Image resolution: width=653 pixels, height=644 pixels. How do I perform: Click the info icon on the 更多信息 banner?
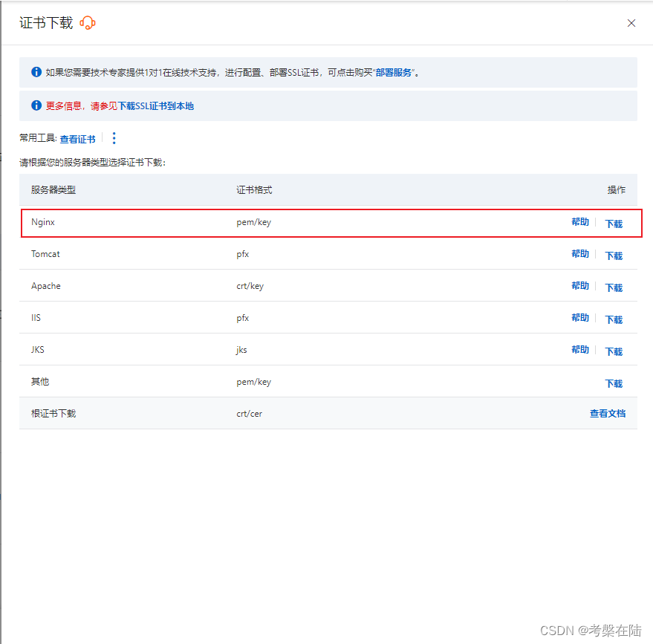[x=36, y=105]
